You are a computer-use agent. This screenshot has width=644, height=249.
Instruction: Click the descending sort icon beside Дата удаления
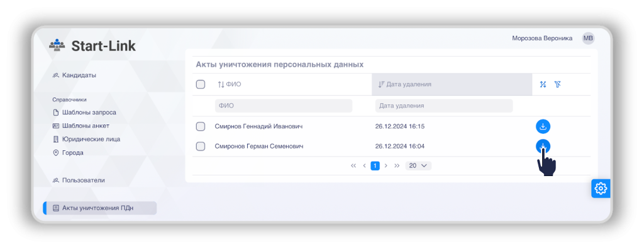coord(381,84)
